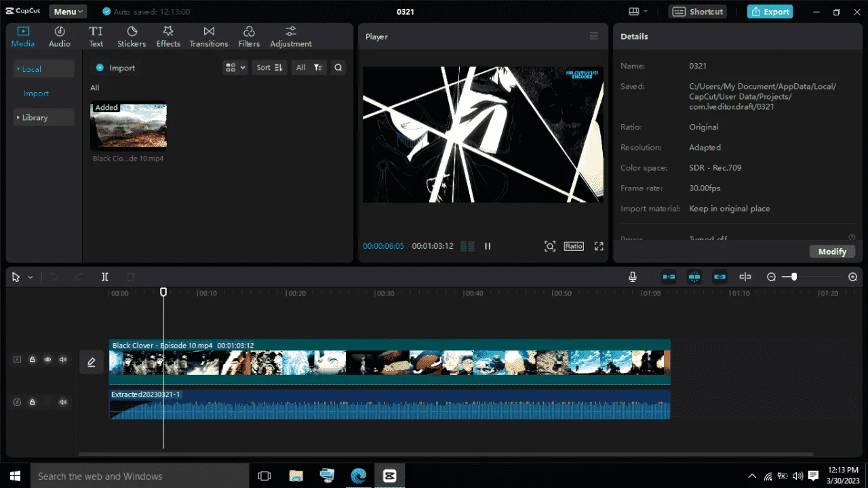The width and height of the screenshot is (868, 488).
Task: Enter fullscreen player preview
Action: (599, 246)
